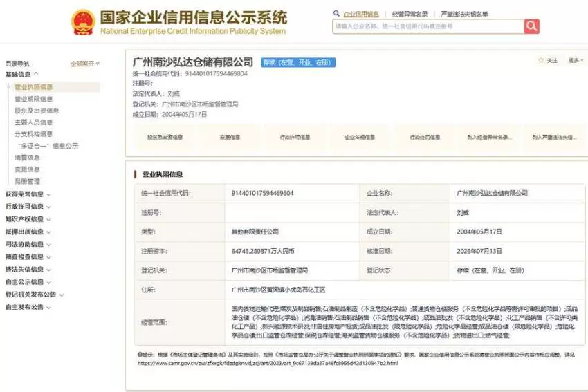This screenshot has height=392, width=588.
Task: Select "多证合一"信息公示 in the sidebar
Action: point(48,146)
